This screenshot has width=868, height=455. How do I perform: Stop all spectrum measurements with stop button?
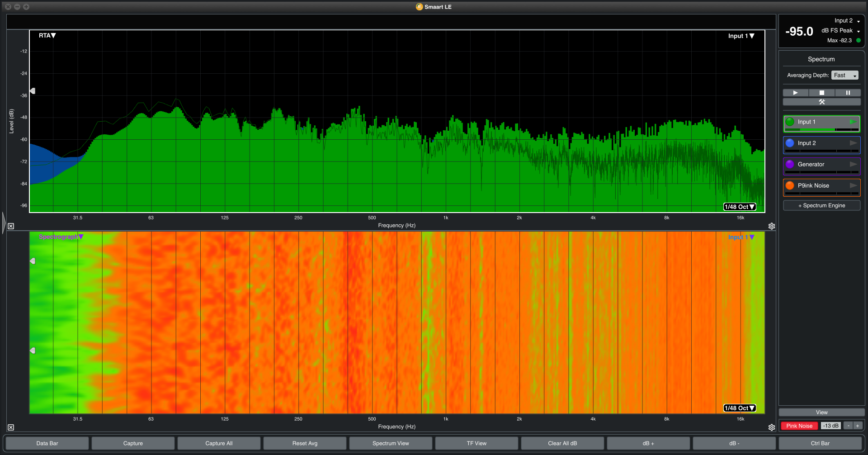(x=821, y=93)
